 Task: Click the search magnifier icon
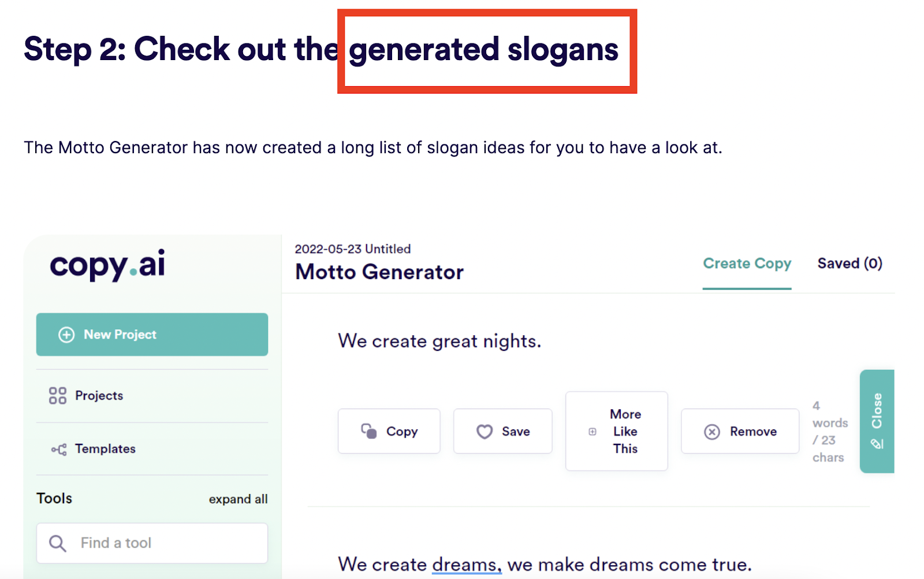coord(57,543)
